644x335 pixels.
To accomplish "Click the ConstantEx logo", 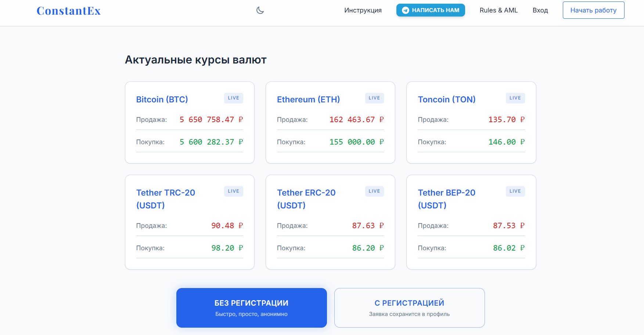I will tap(69, 11).
